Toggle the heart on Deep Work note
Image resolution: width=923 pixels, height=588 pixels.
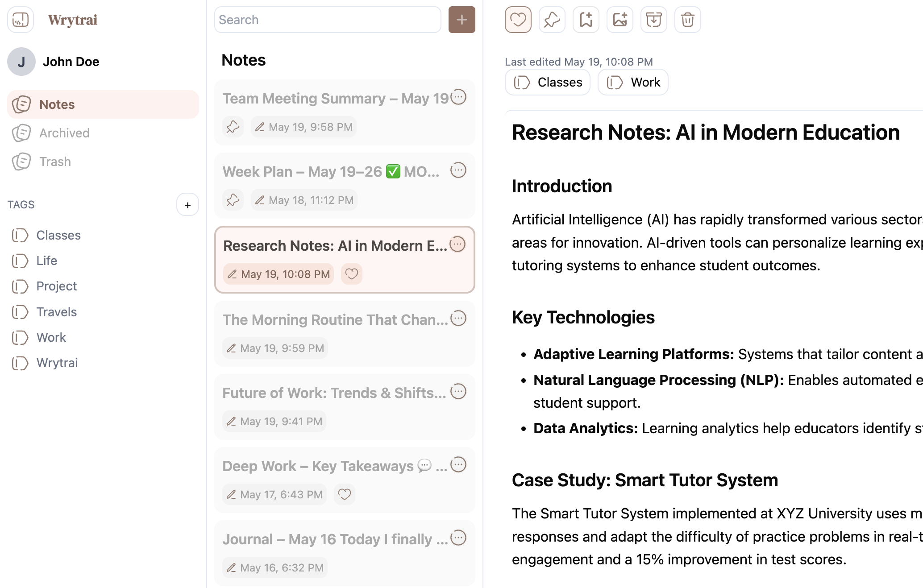pos(344,494)
